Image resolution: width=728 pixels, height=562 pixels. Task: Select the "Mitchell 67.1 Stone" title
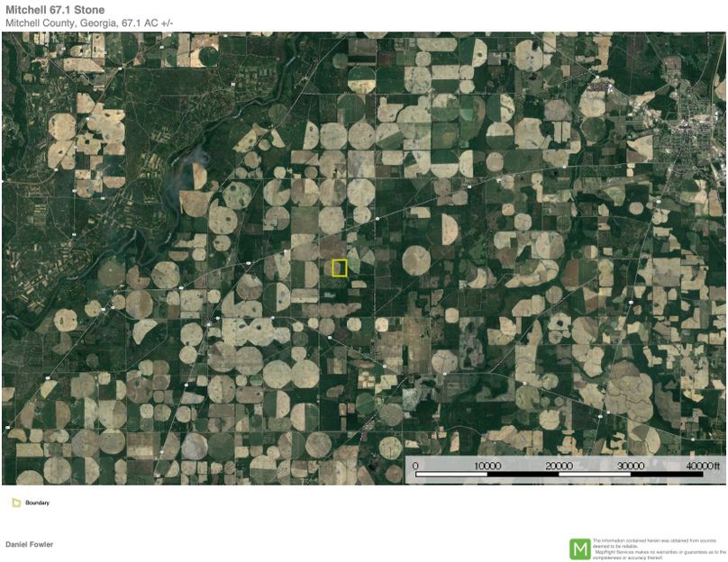[x=55, y=10]
